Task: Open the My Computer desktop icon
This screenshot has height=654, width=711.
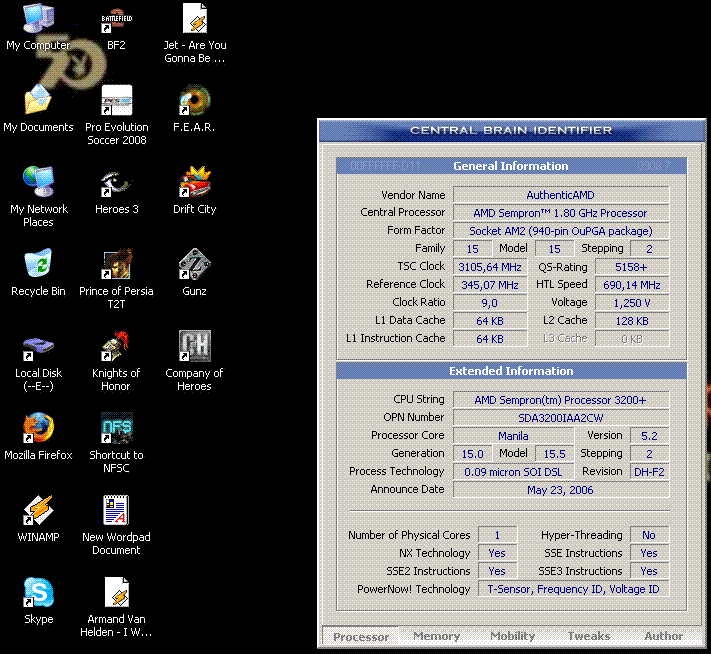Action: 38,20
